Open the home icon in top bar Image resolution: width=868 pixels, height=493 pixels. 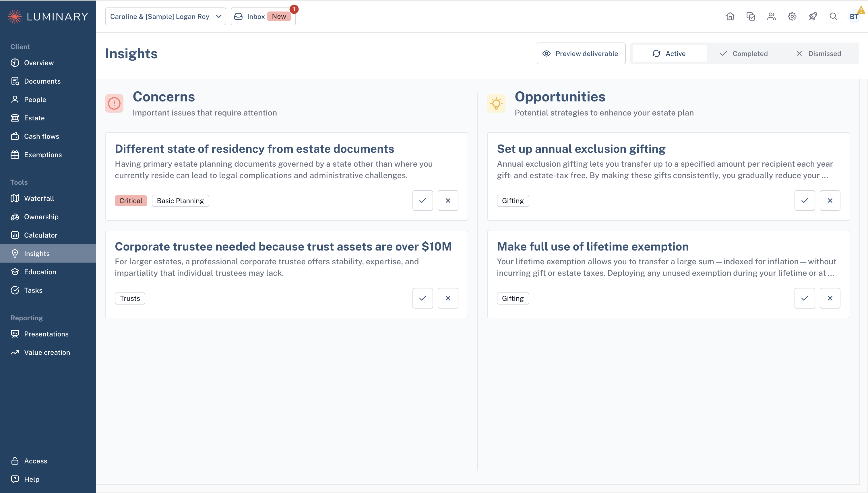point(730,16)
